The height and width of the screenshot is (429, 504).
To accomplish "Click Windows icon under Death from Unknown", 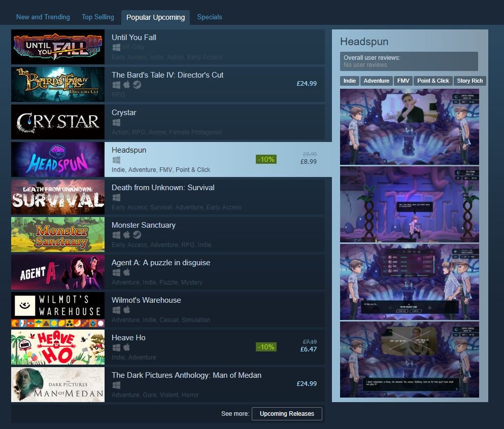I will click(x=116, y=197).
